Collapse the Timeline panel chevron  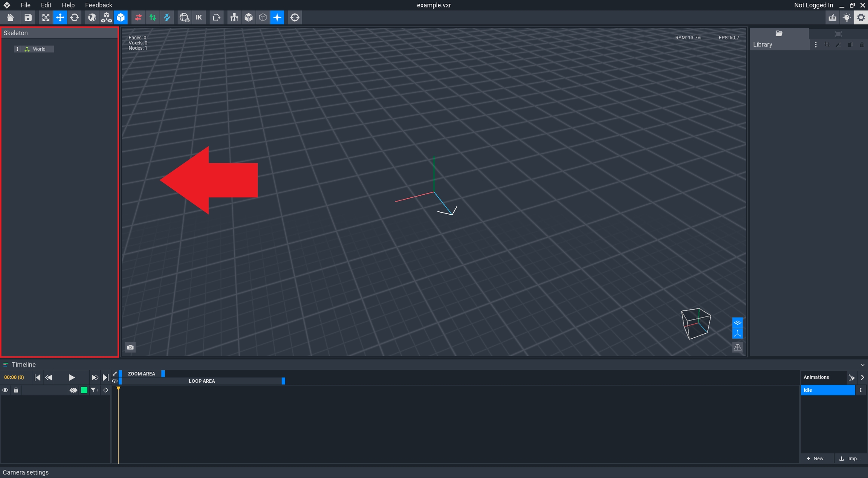tap(862, 365)
